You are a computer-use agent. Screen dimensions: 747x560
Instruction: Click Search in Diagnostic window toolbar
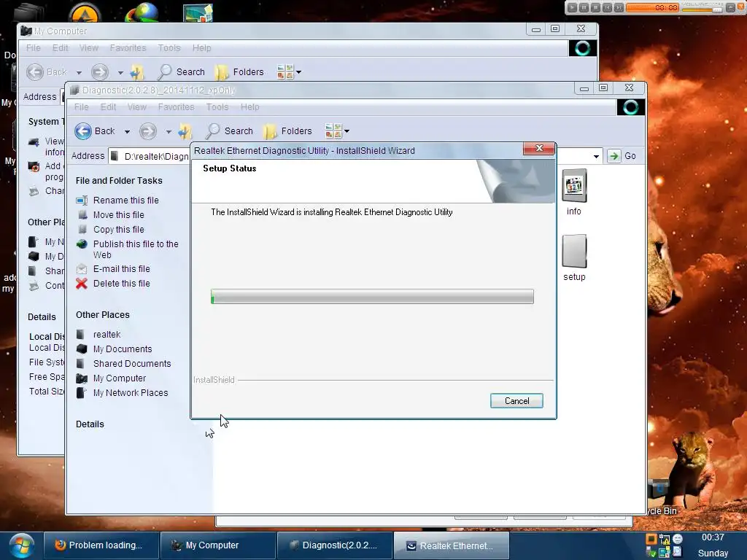click(x=229, y=131)
